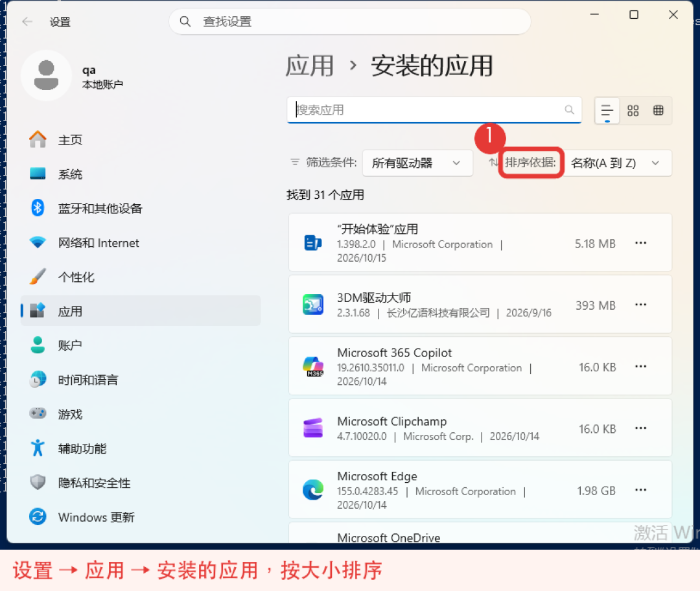Open 网络和 Internet settings

(141, 243)
